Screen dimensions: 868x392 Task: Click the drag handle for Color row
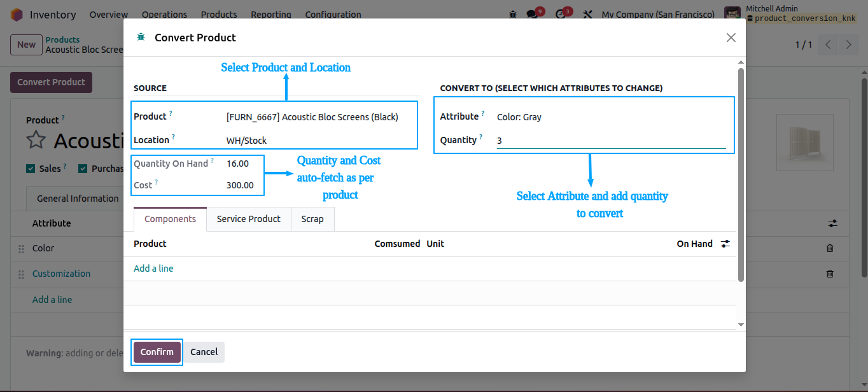point(21,248)
